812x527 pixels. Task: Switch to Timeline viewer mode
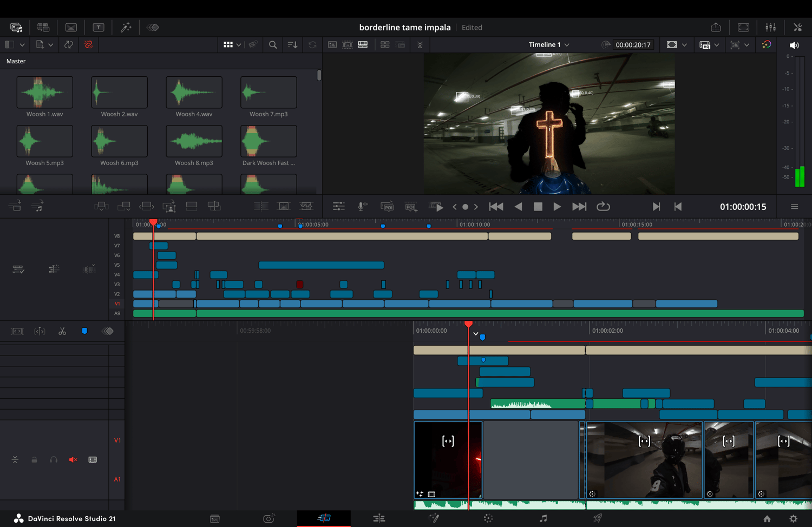[x=363, y=45]
